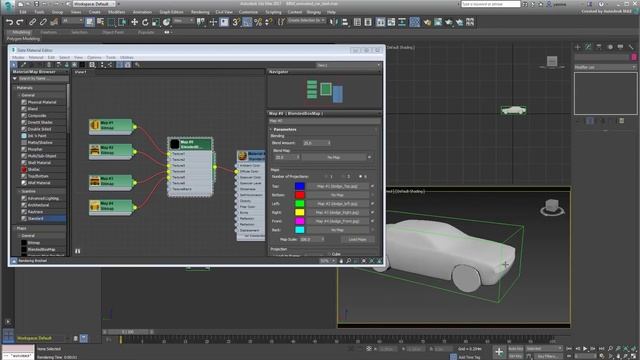Click the Left map slot button
This screenshot has height=360, width=640.
[x=337, y=204]
